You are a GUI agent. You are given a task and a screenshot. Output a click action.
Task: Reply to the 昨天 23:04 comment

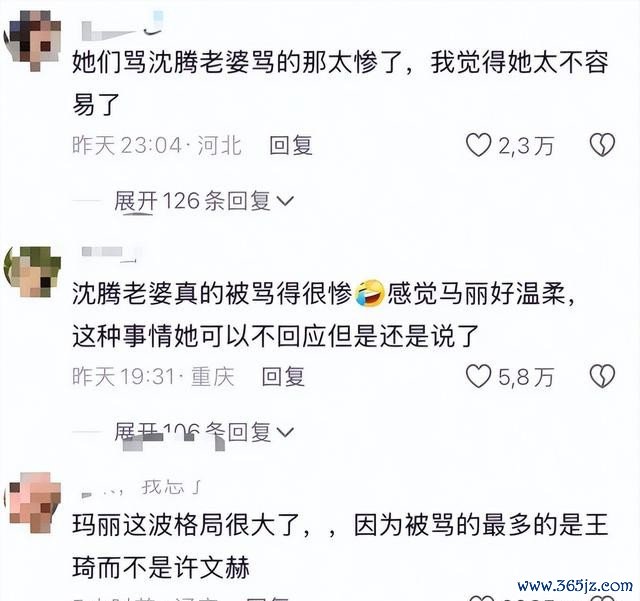[x=291, y=145]
